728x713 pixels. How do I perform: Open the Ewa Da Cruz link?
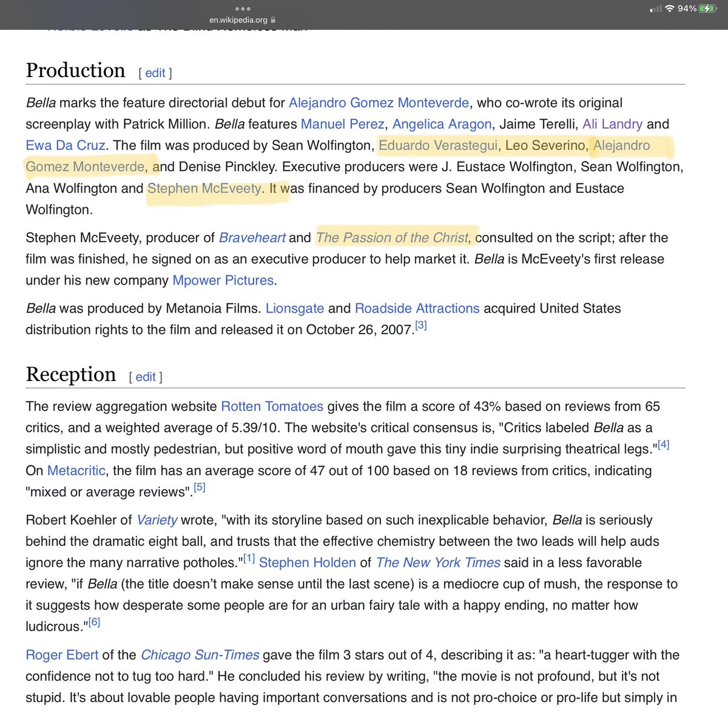click(66, 145)
